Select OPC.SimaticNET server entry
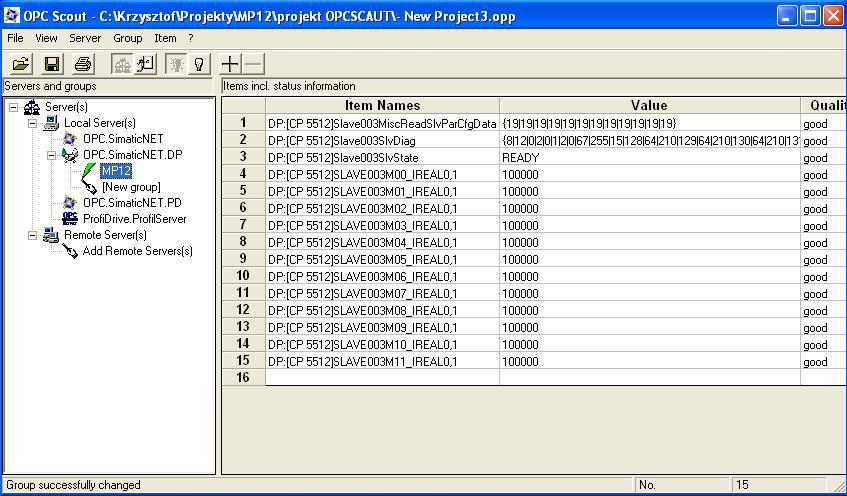 coord(123,139)
